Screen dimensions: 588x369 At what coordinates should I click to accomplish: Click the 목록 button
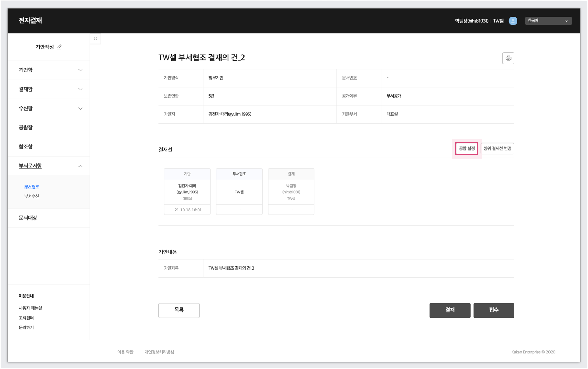pos(179,310)
